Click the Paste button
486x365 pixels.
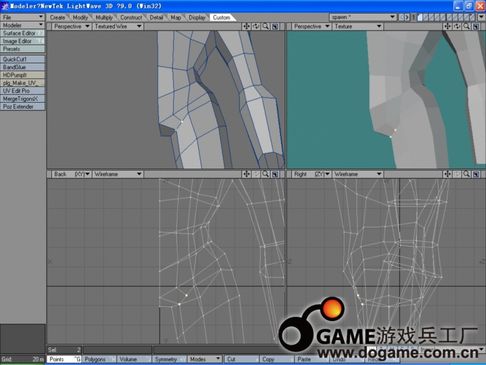(311, 359)
